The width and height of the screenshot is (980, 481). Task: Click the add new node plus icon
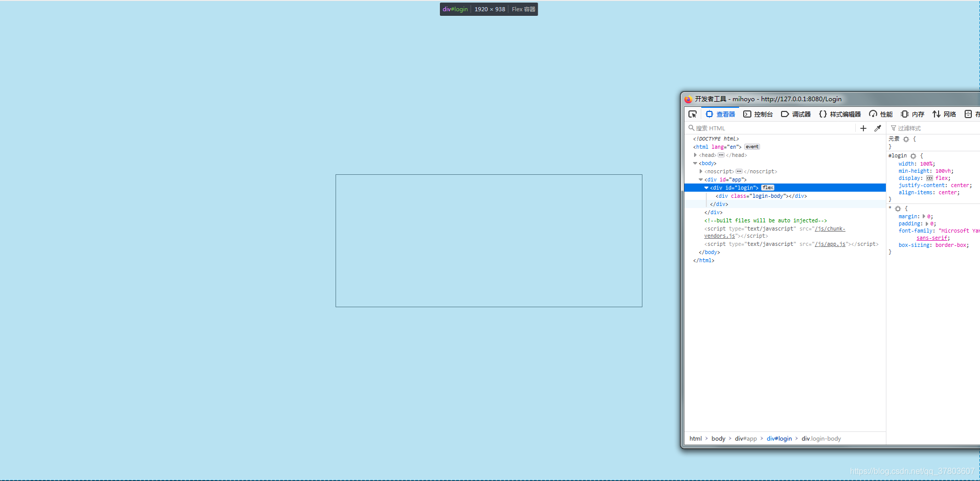point(863,128)
